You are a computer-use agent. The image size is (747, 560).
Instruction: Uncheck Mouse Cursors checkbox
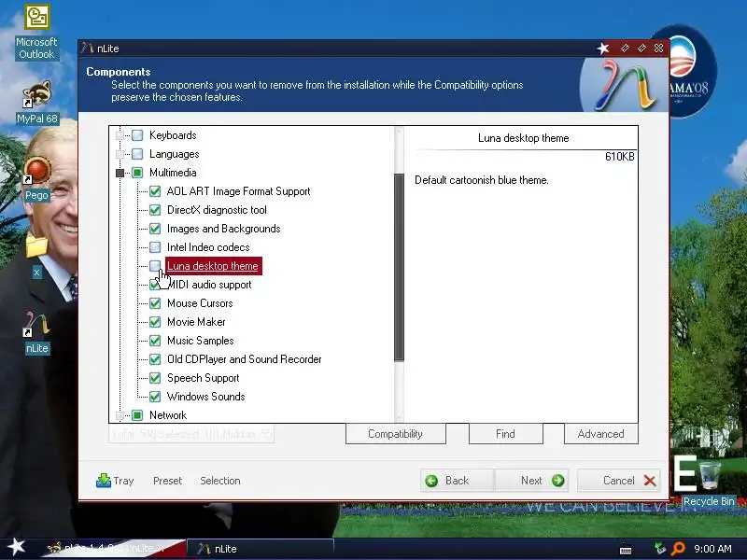[x=155, y=303]
